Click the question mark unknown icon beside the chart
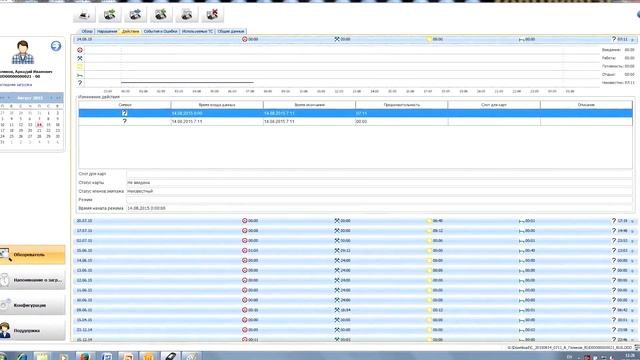Image resolution: width=640 pixels, height=360 pixels. pyautogui.click(x=80, y=83)
